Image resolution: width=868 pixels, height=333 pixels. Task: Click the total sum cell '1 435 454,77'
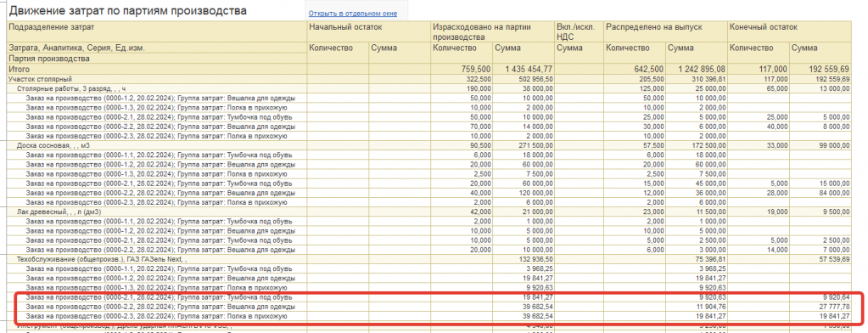point(529,70)
